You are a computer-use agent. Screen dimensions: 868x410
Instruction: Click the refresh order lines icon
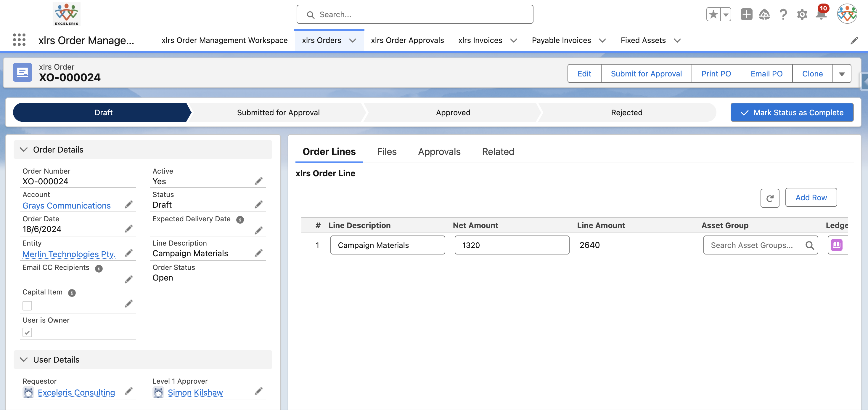pos(770,198)
